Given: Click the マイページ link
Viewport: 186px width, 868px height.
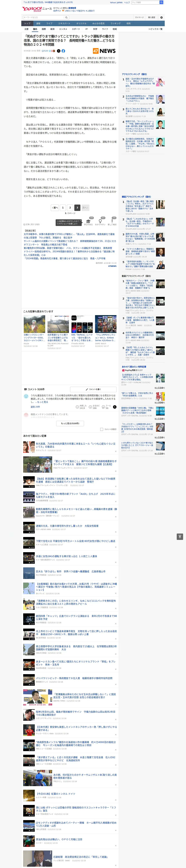Looking at the screenshot, I should 139,17.
